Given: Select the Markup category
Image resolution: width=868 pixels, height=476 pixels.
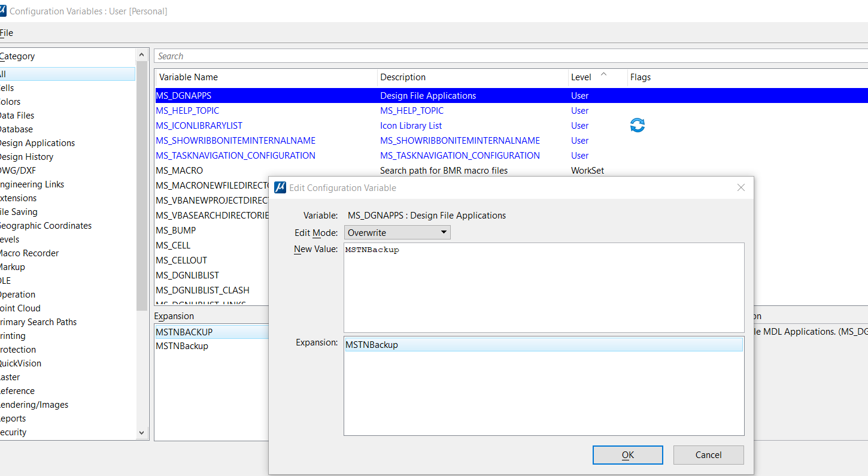Looking at the screenshot, I should [12, 267].
